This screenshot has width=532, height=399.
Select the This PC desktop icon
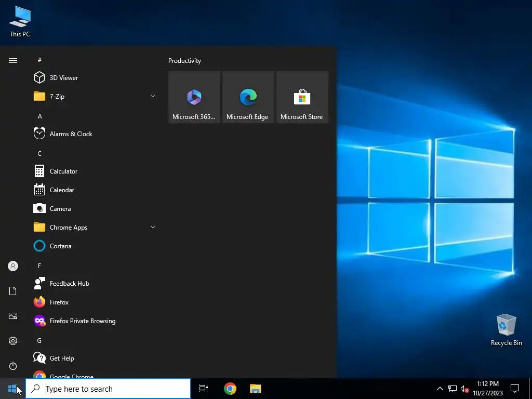point(20,21)
